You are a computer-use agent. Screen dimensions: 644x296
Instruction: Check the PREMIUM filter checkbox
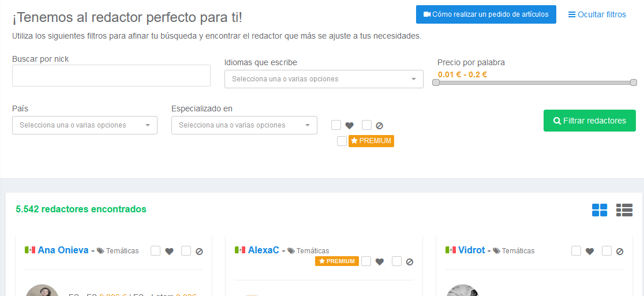click(342, 141)
